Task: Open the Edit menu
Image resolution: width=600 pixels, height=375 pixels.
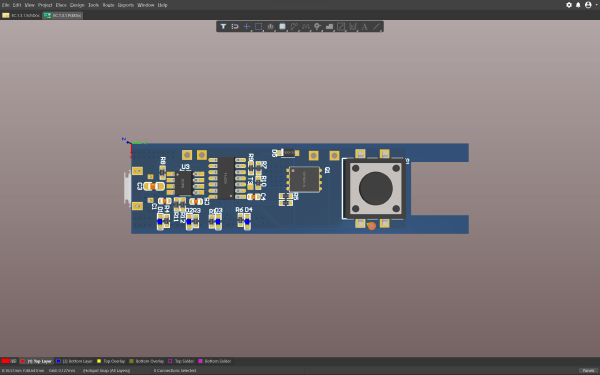Action: [x=17, y=5]
